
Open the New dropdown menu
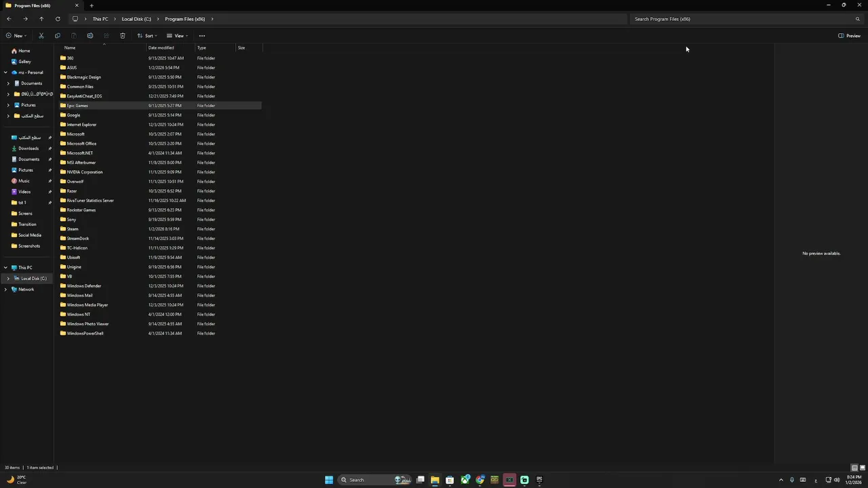(16, 36)
